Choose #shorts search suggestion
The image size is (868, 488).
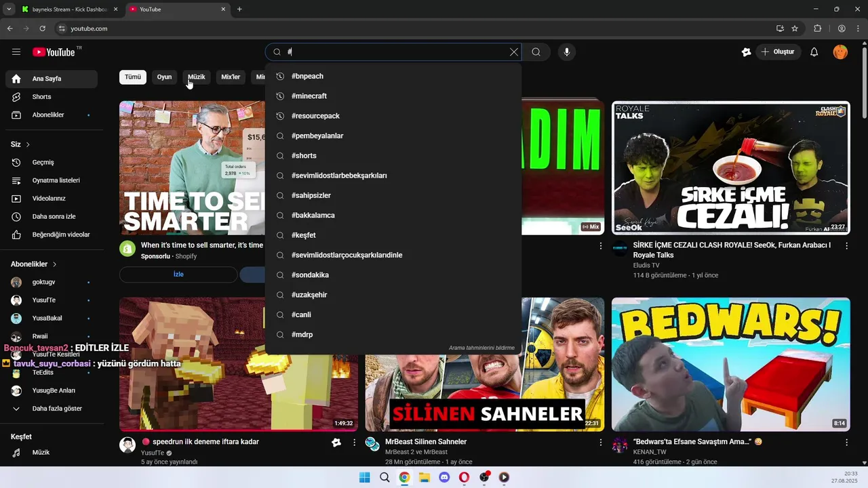[x=393, y=156]
